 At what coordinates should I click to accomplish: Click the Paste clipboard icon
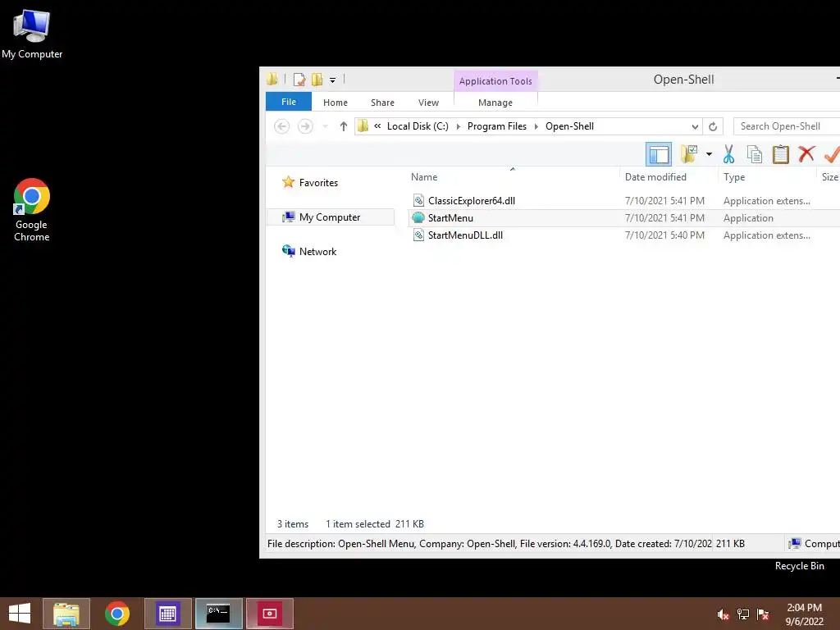pos(780,154)
